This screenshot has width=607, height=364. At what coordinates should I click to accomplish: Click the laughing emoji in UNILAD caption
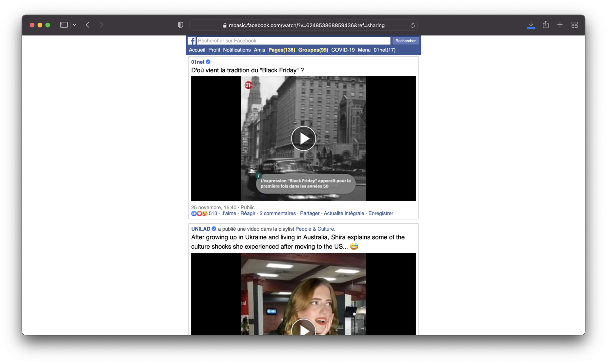[x=354, y=246]
